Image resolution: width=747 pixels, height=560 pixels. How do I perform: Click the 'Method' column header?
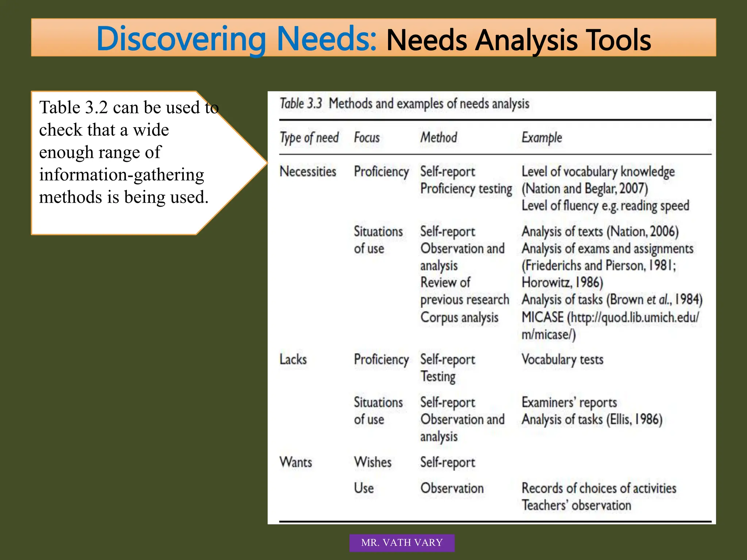(438, 137)
